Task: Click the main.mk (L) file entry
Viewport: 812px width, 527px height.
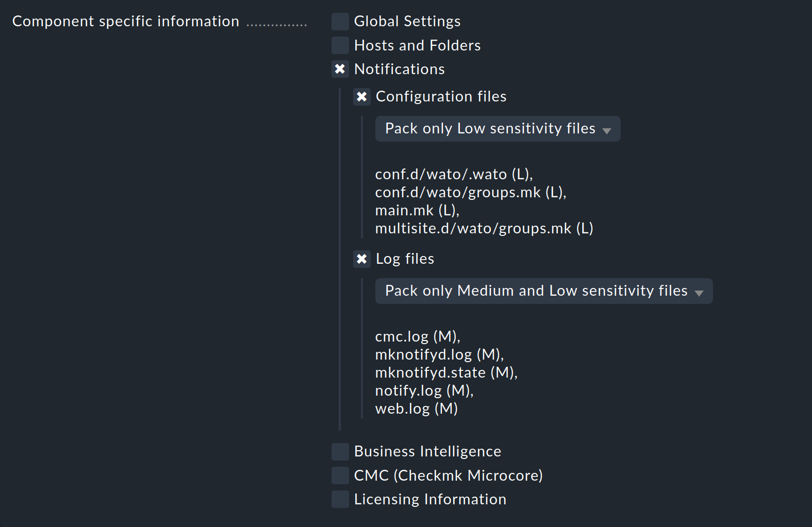Action: 417,211
